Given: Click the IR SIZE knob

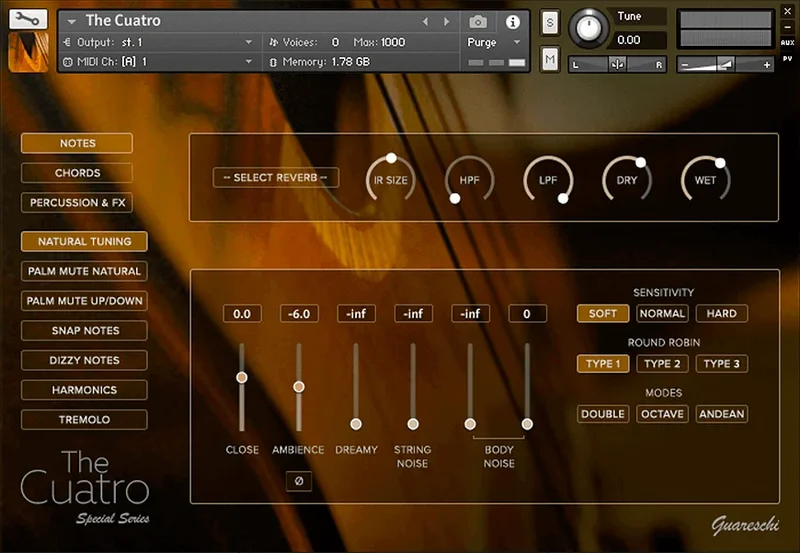Looking at the screenshot, I should pyautogui.click(x=391, y=180).
